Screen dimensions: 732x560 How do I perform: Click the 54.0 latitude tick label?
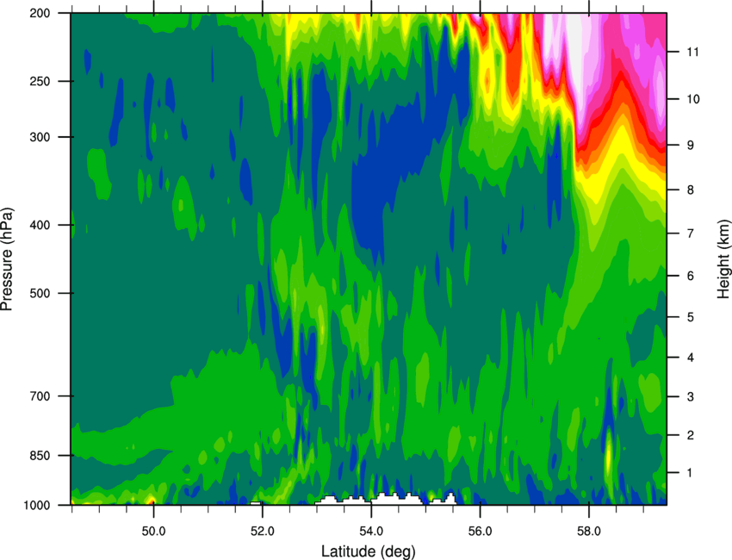tap(372, 532)
